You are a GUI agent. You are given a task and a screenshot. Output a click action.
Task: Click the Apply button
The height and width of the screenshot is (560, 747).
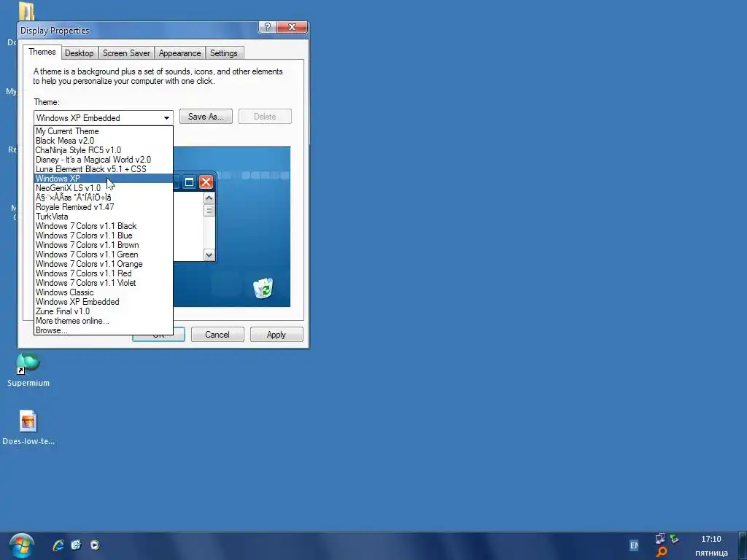pyautogui.click(x=276, y=335)
